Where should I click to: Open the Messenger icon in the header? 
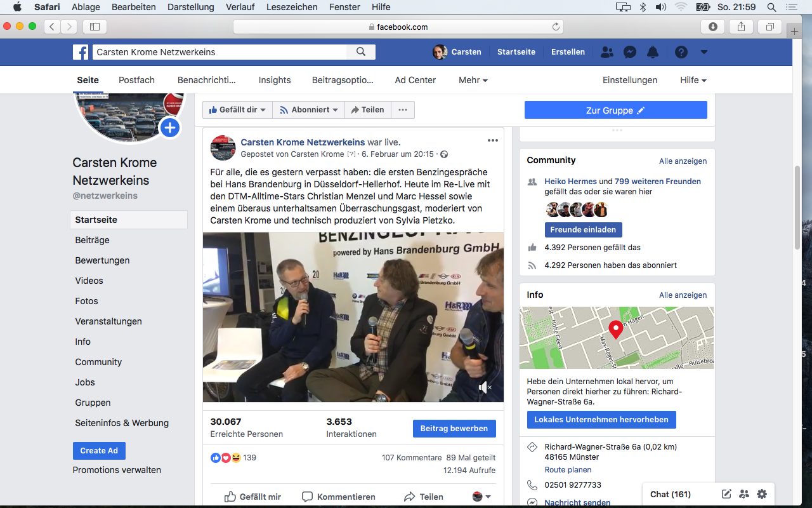(630, 52)
